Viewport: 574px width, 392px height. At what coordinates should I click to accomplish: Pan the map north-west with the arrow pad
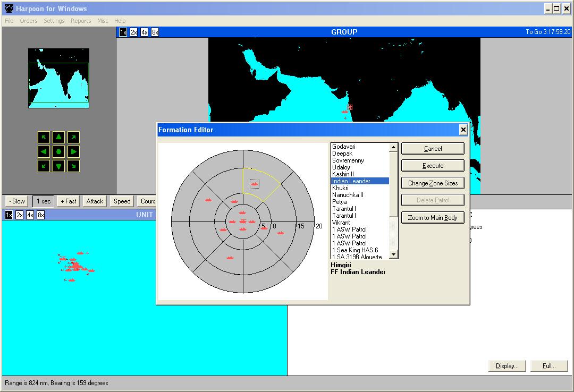(x=44, y=137)
